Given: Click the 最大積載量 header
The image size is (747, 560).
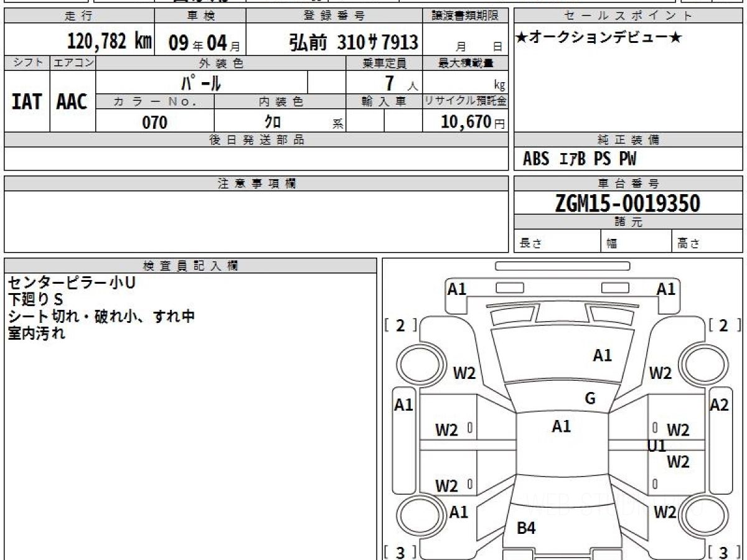Looking at the screenshot, I should [466, 63].
